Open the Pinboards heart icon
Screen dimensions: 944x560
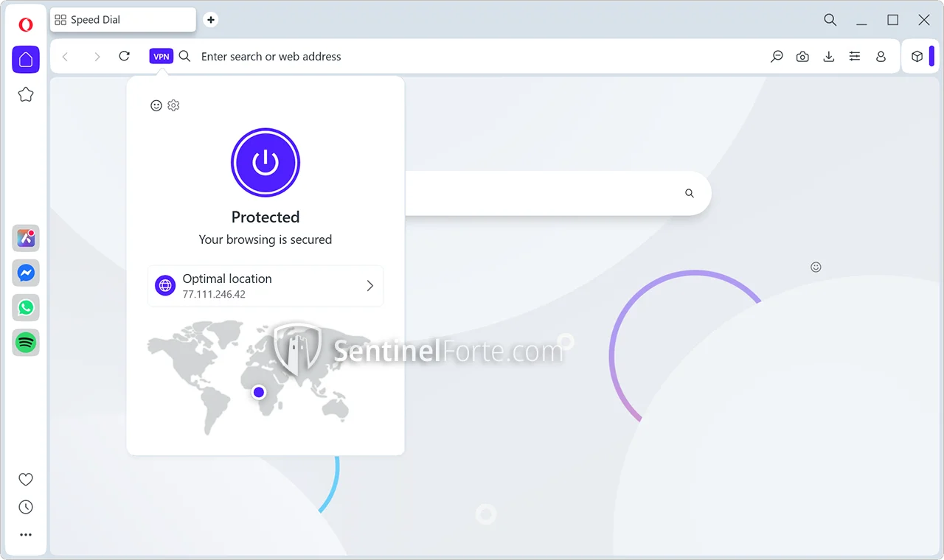[x=26, y=480]
